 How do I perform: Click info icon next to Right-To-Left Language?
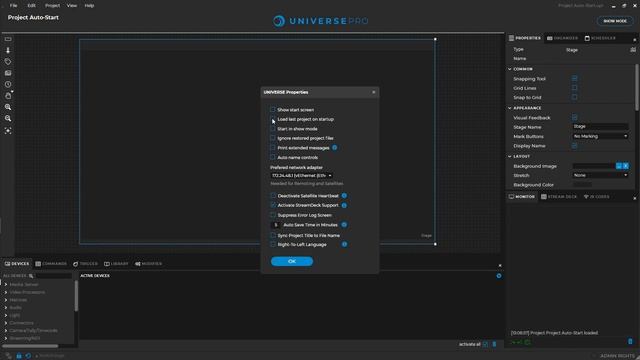344,244
